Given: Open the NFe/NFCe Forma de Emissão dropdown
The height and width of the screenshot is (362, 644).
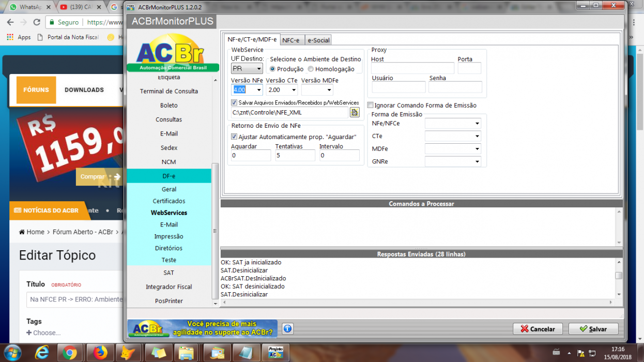Looking at the screenshot, I should coord(453,124).
